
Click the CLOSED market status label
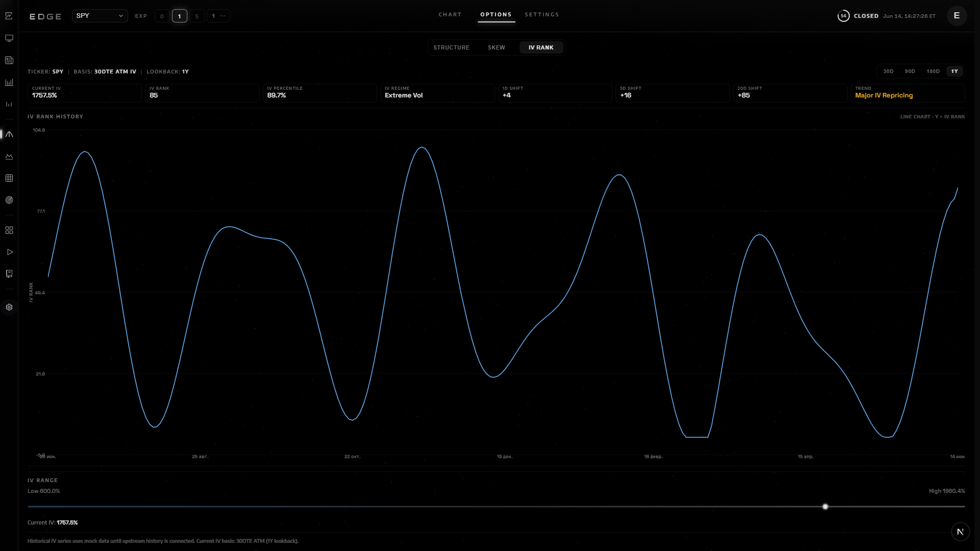(866, 16)
